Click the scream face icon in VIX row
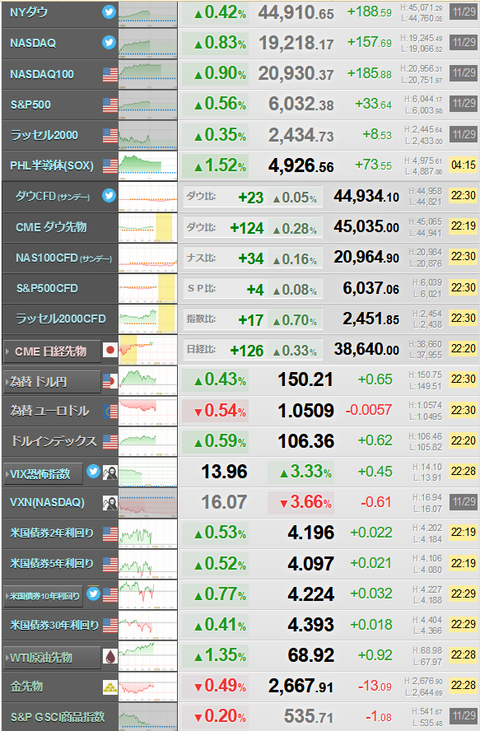 pos(110,472)
